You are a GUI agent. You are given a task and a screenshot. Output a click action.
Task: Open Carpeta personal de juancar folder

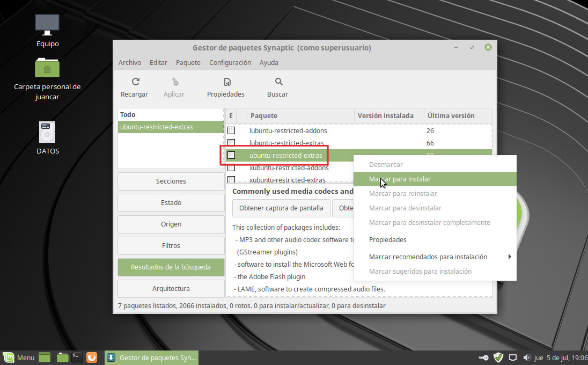(x=47, y=68)
